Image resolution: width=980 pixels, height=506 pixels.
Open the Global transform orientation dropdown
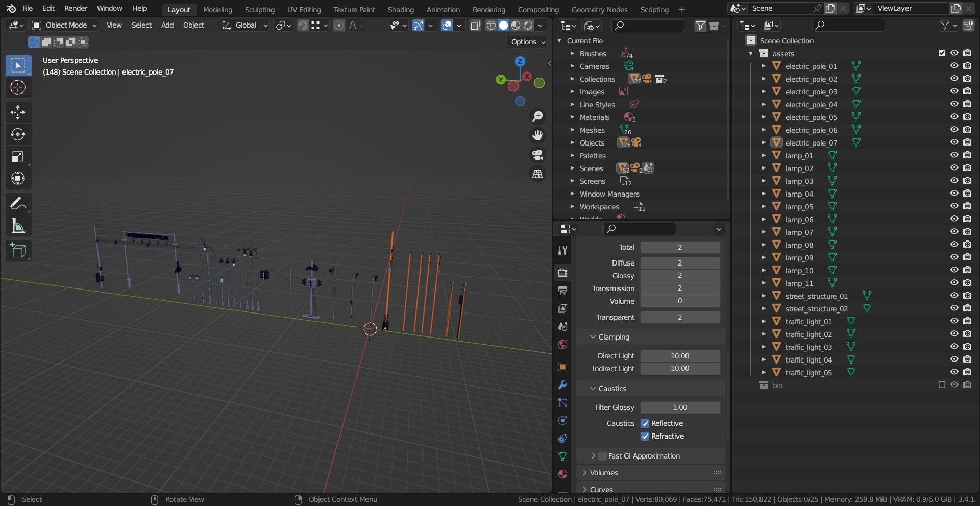point(244,25)
